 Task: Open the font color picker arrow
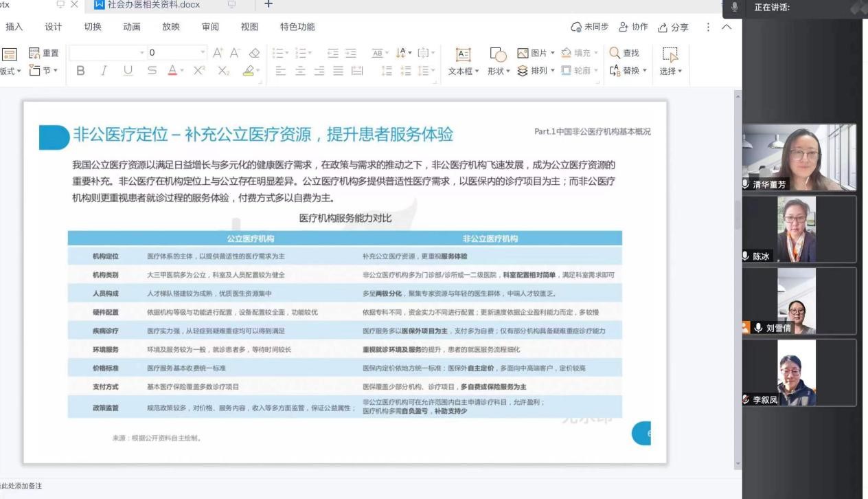click(x=183, y=71)
